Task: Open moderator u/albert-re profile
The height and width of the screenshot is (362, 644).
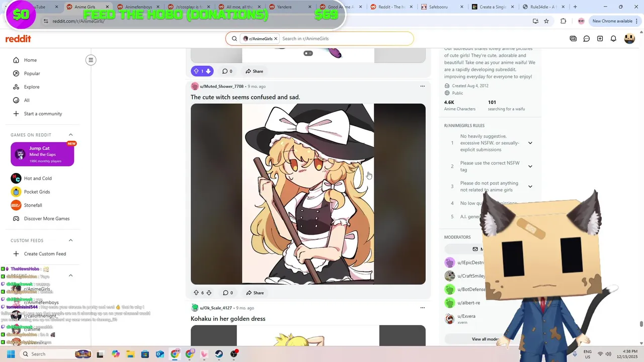Action: click(x=468, y=303)
